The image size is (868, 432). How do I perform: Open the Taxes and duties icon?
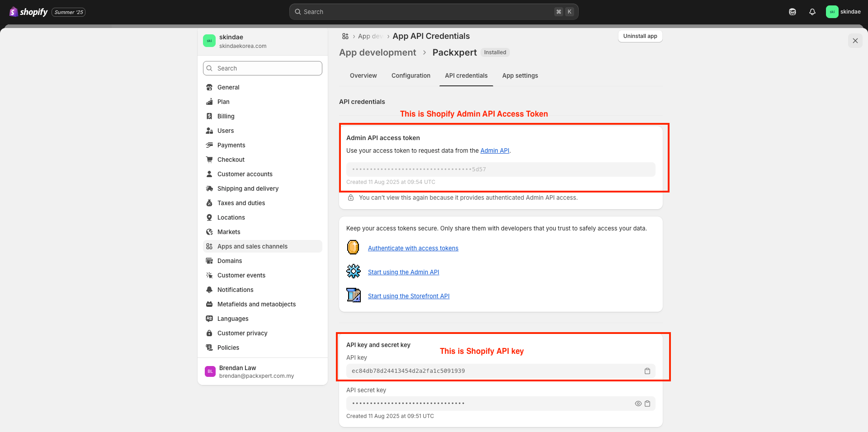tap(209, 203)
